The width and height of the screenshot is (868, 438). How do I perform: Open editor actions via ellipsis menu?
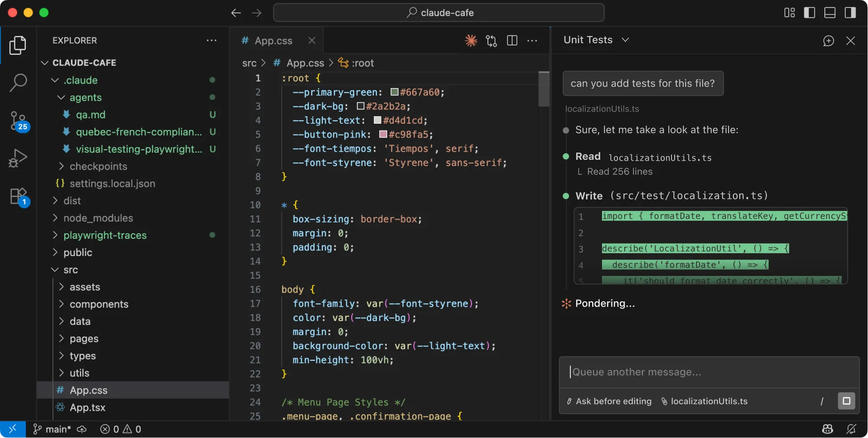[532, 41]
